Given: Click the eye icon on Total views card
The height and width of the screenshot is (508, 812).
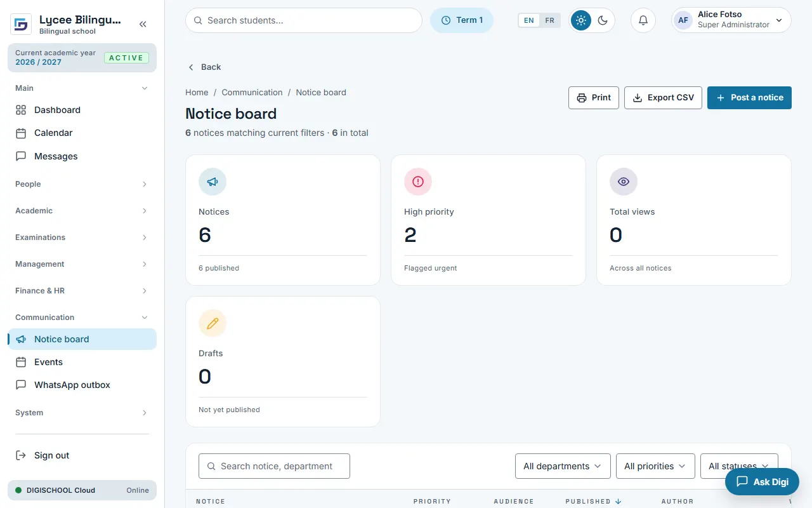Looking at the screenshot, I should [x=624, y=182].
